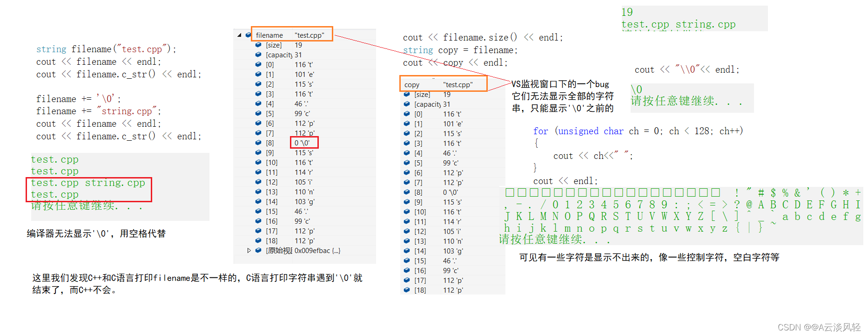Click the field icon of [0] in copy watch

(407, 114)
